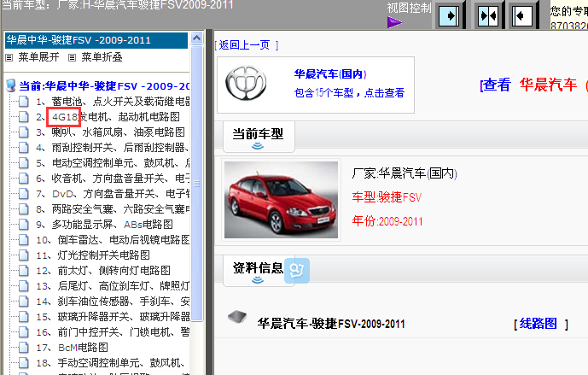This screenshot has height=375, width=588.
Task: Open tree item 1、蓄电池、点火开关及载荷继电器
Action: pos(113,102)
